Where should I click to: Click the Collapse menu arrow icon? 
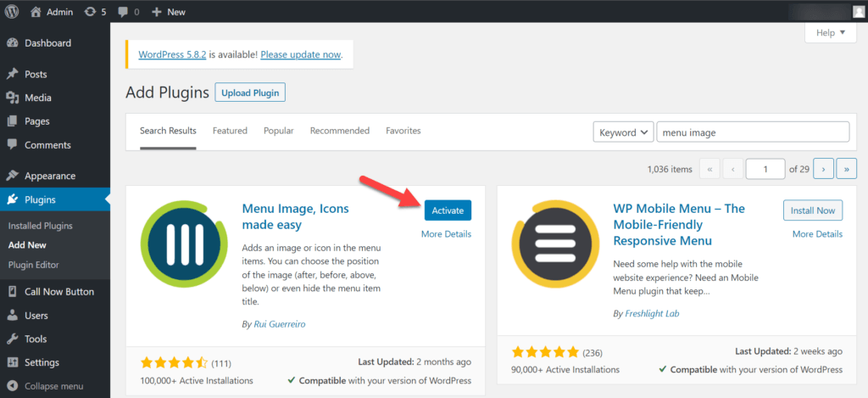click(x=12, y=386)
